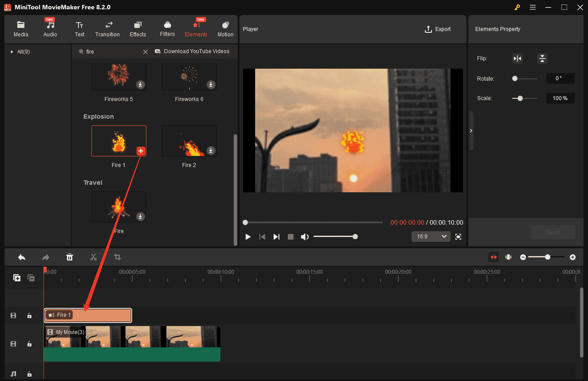
Task: Mute the player volume
Action: [x=305, y=237]
